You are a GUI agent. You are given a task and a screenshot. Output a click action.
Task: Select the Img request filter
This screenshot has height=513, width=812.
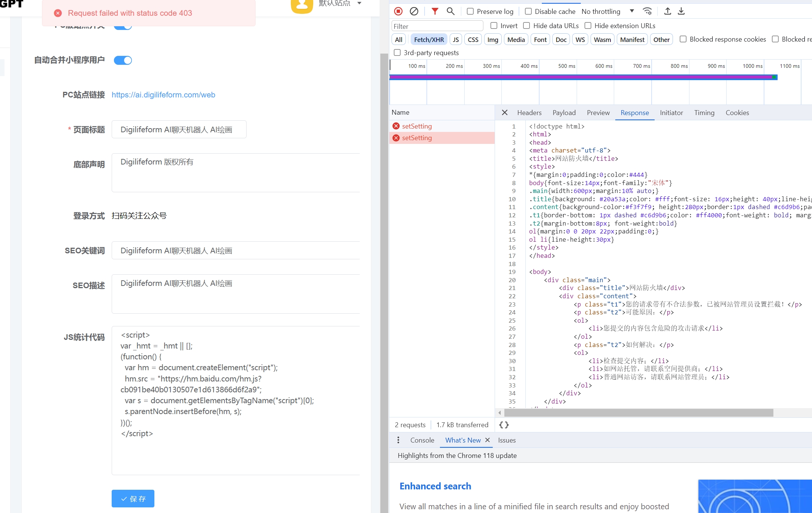492,39
